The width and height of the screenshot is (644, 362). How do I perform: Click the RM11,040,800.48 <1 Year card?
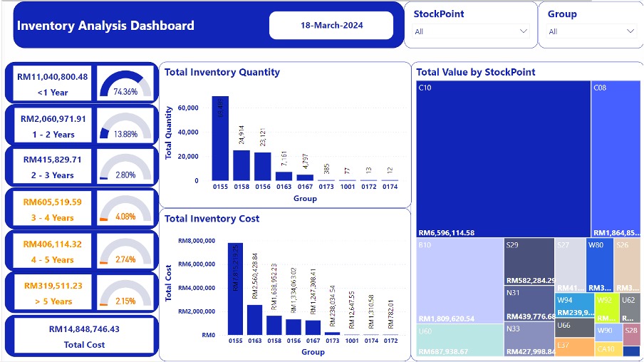tap(52, 83)
